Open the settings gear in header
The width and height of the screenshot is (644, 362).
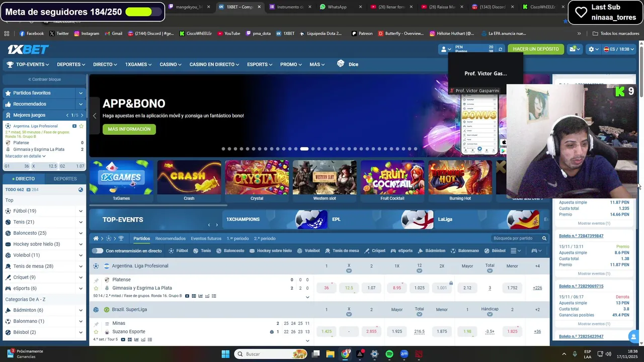[x=591, y=49]
